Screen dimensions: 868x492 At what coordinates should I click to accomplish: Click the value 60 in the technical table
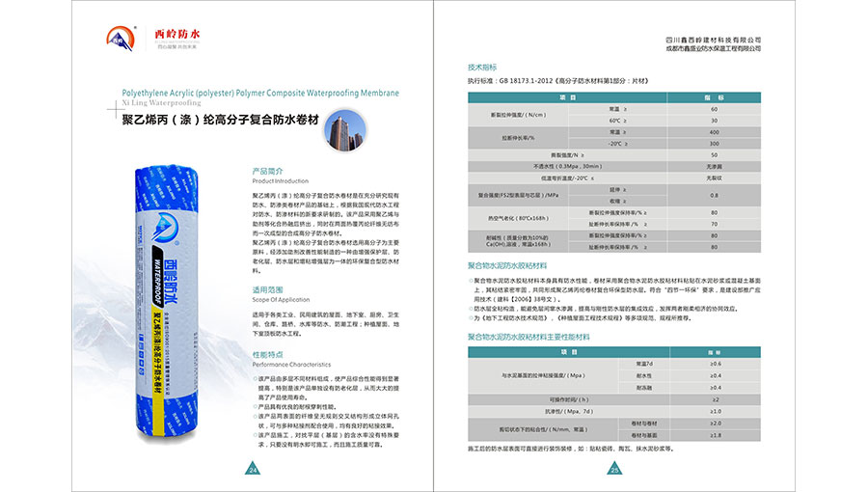pos(714,109)
